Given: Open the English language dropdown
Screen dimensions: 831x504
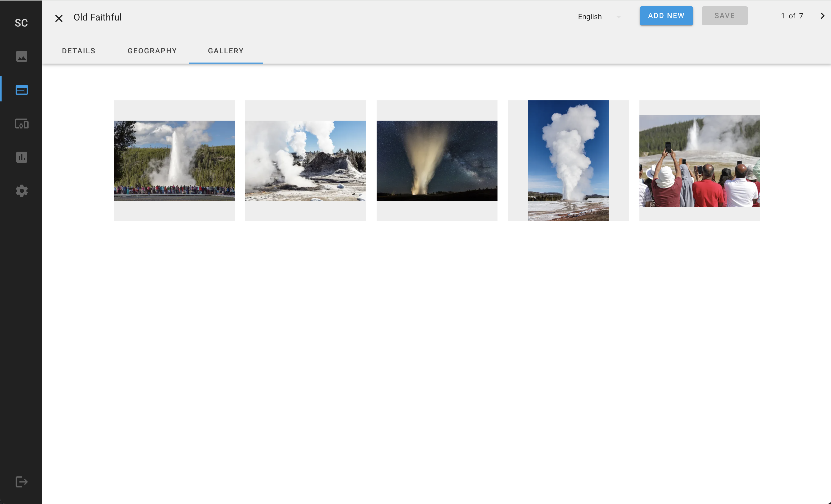Looking at the screenshot, I should coord(604,17).
